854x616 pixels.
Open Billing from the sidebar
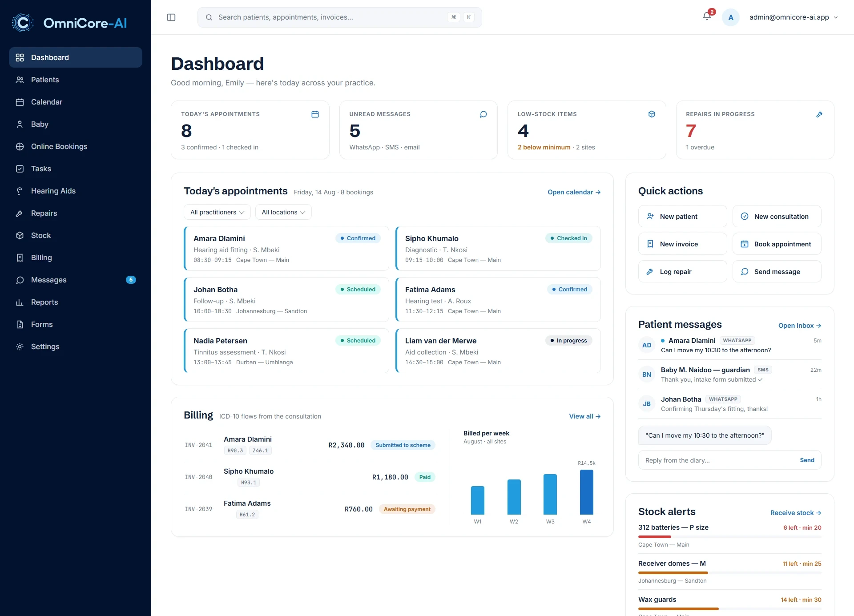tap(76, 258)
